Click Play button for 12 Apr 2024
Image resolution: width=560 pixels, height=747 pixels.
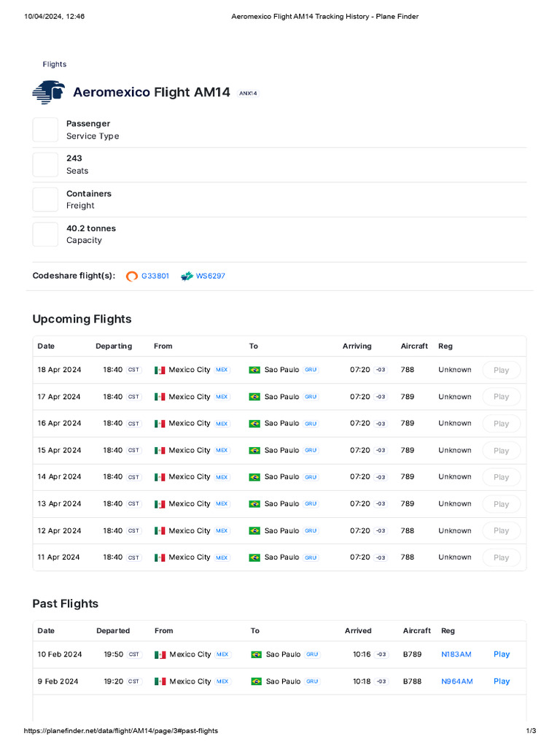[502, 531]
